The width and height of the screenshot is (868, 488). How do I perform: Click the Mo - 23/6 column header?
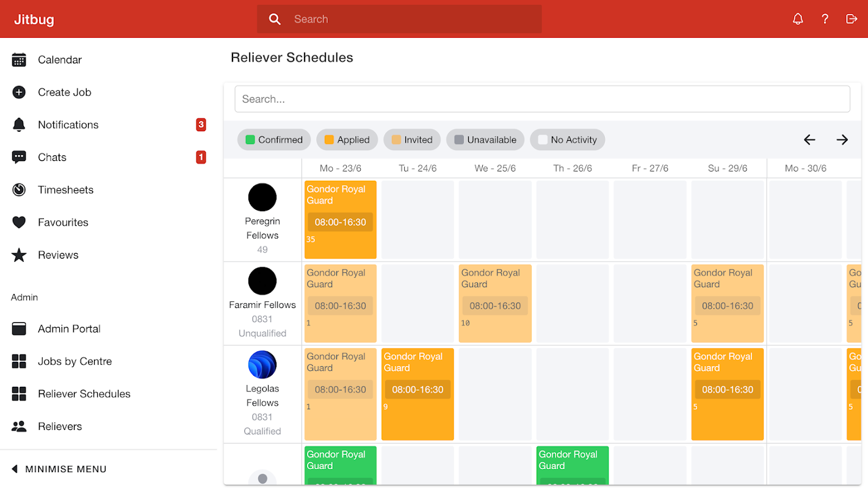341,168
